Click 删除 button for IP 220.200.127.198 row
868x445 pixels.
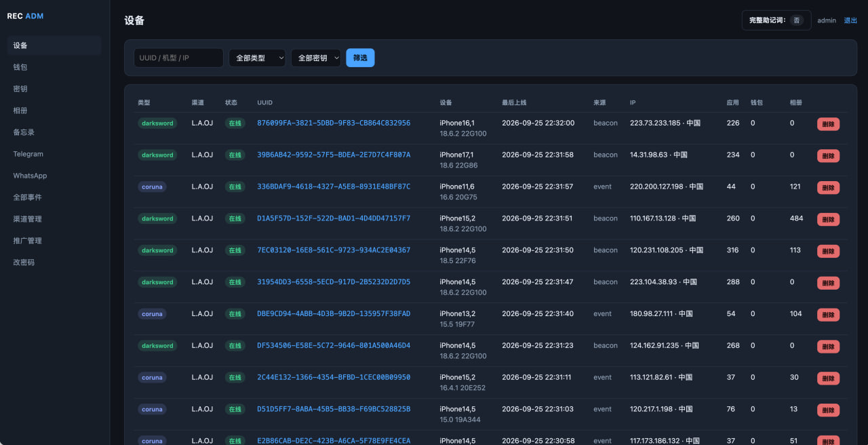coord(828,188)
